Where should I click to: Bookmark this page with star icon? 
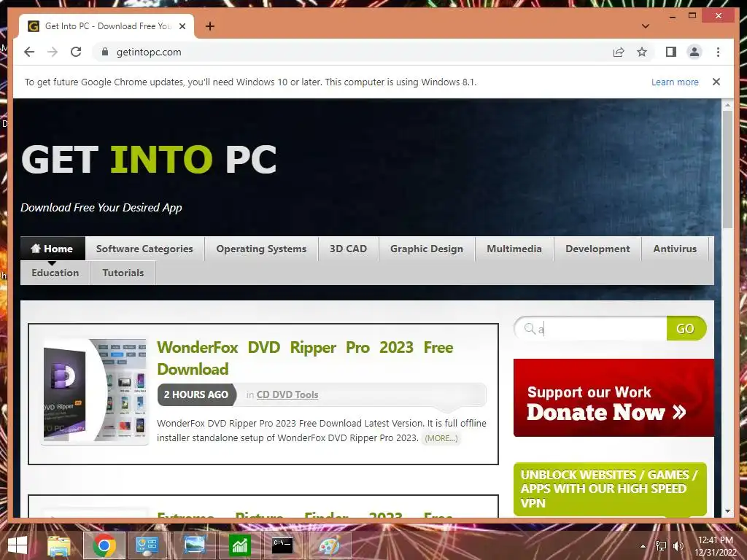pos(642,52)
